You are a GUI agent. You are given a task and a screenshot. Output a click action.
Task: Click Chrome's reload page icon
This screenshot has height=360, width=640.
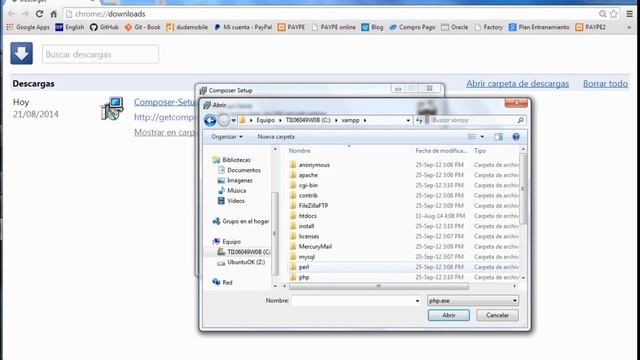point(39,14)
